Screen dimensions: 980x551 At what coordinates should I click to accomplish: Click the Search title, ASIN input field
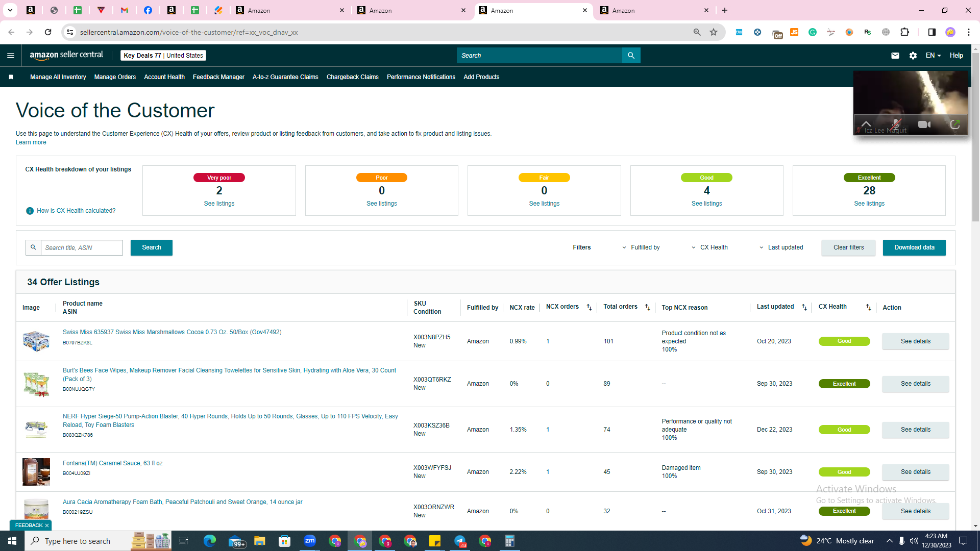point(82,247)
